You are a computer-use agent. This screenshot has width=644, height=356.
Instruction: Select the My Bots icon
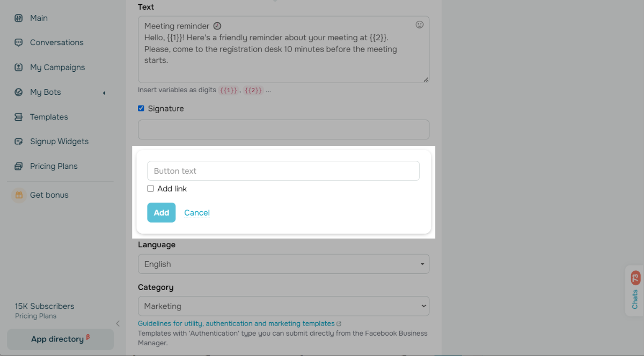(x=19, y=92)
